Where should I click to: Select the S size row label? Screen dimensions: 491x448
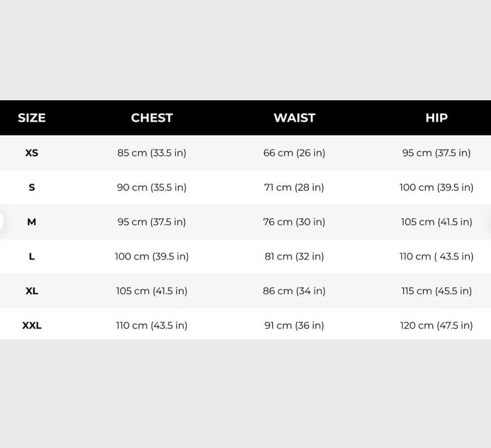coord(32,187)
